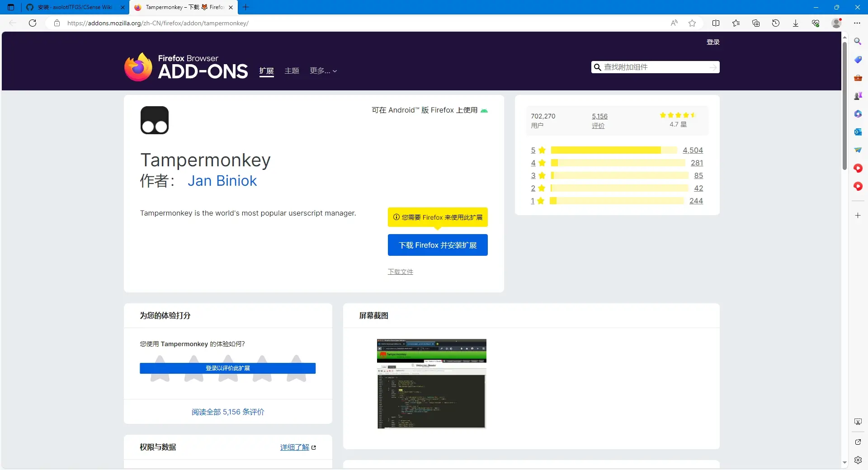Toggle read aloud icon in address bar
The height and width of the screenshot is (470, 868).
pos(674,23)
